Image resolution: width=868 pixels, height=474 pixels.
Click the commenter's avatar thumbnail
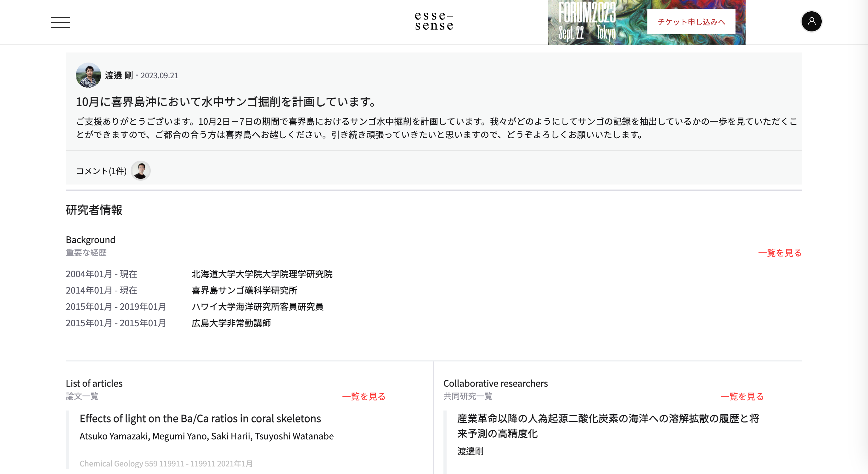click(141, 171)
